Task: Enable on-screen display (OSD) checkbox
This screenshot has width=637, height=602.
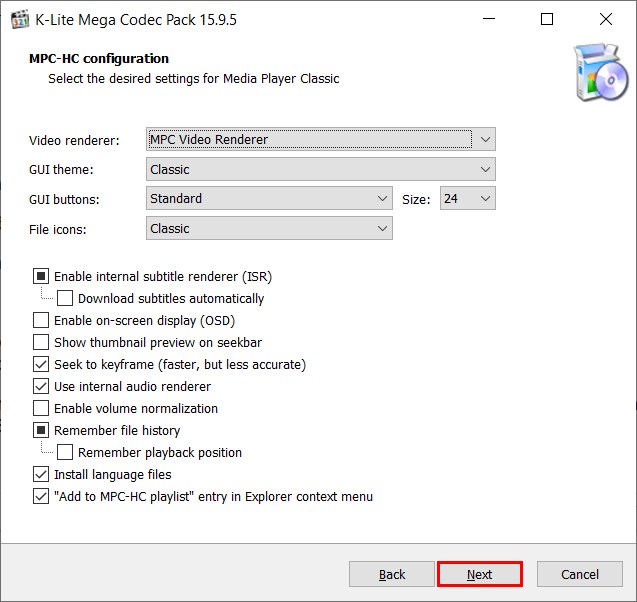Action: pos(41,320)
